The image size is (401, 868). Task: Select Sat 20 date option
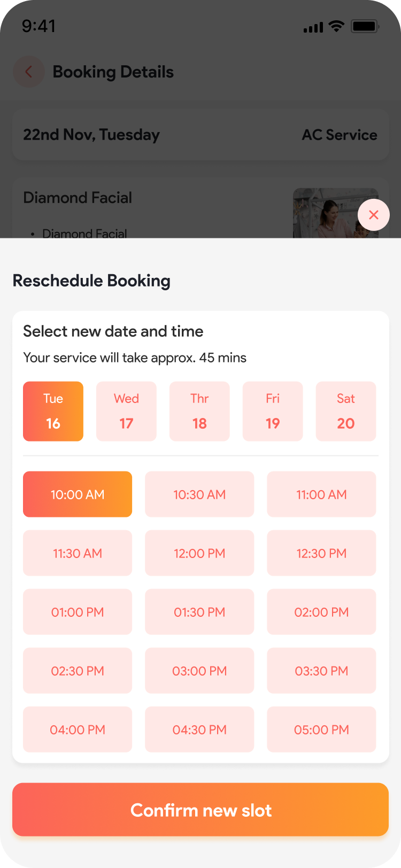(346, 411)
